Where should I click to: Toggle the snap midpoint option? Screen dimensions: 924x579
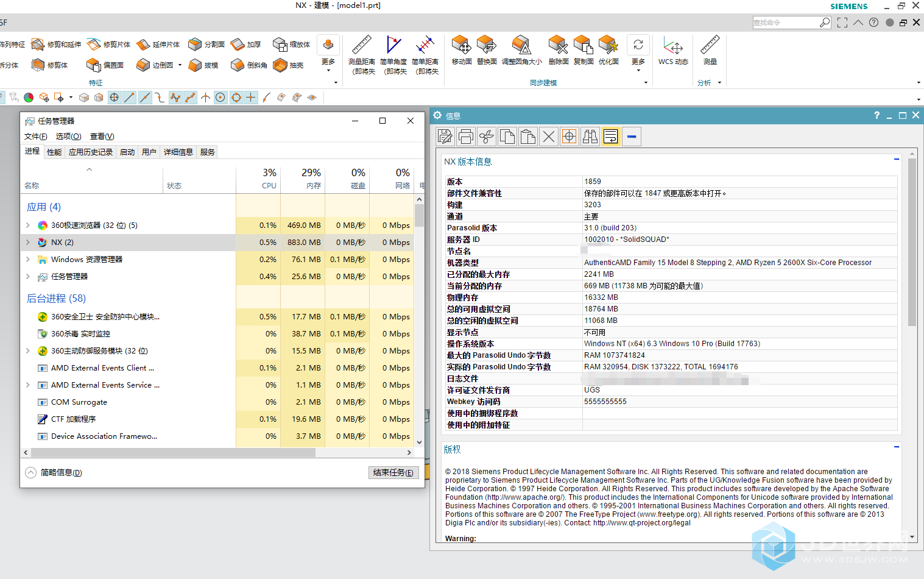click(144, 98)
